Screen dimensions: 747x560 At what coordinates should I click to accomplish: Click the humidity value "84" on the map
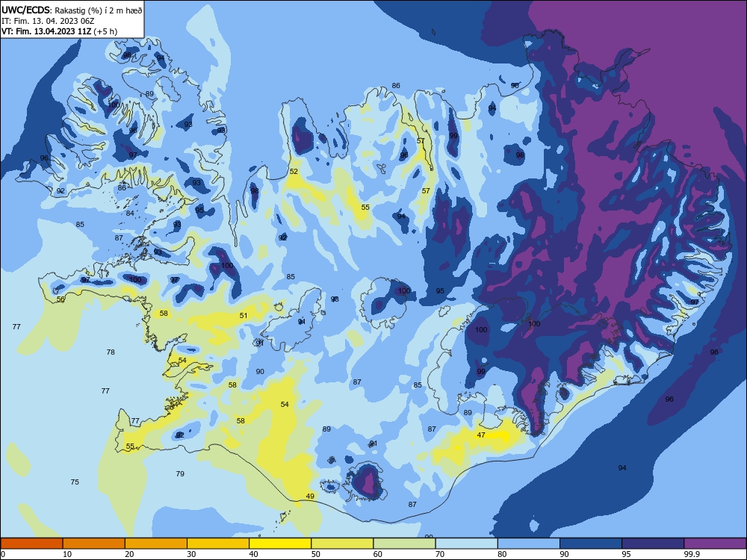point(130,213)
